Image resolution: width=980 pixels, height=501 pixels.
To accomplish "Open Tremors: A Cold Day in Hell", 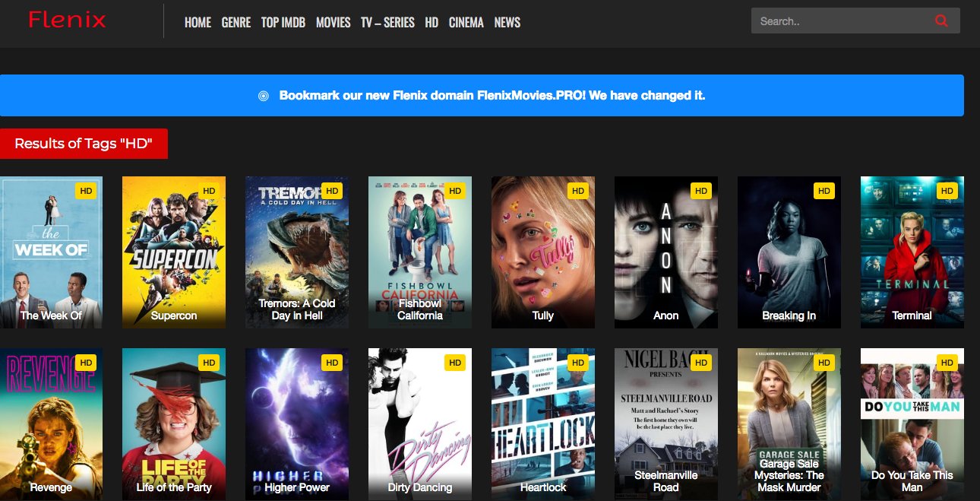I will pos(297,252).
